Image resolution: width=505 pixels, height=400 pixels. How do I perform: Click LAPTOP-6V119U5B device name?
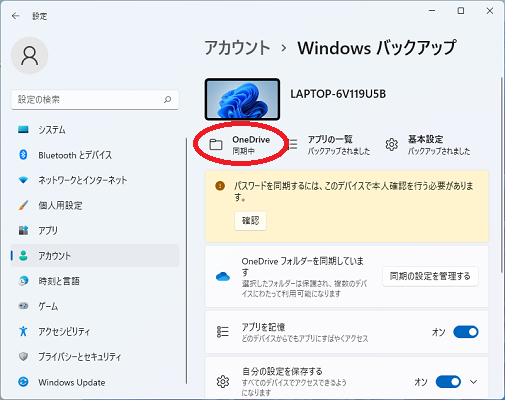[338, 94]
